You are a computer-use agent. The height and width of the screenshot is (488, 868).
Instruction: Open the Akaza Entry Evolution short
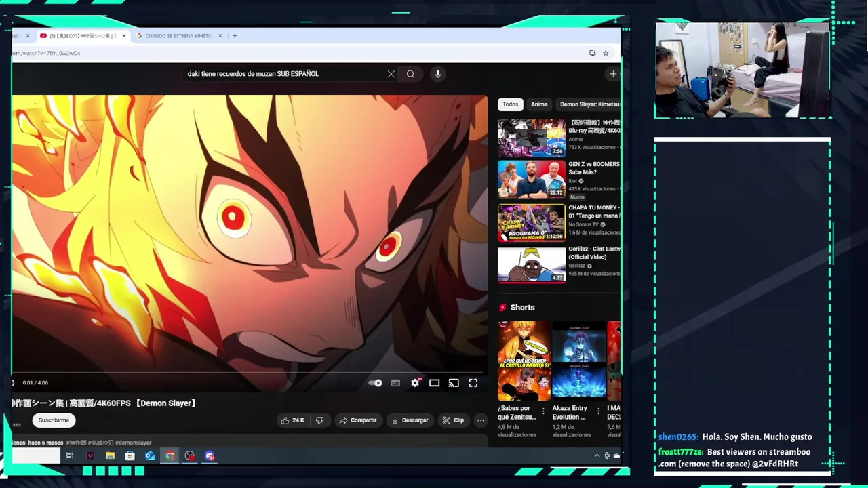579,361
